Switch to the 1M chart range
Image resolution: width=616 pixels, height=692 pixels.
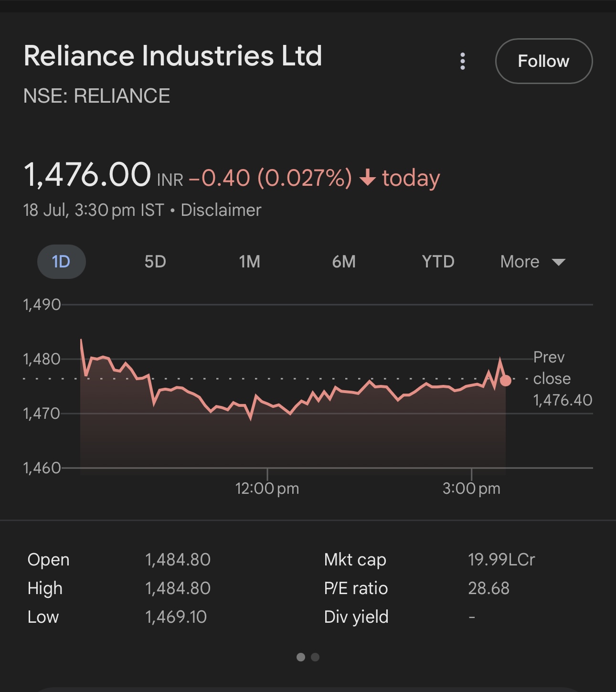pos(249,262)
